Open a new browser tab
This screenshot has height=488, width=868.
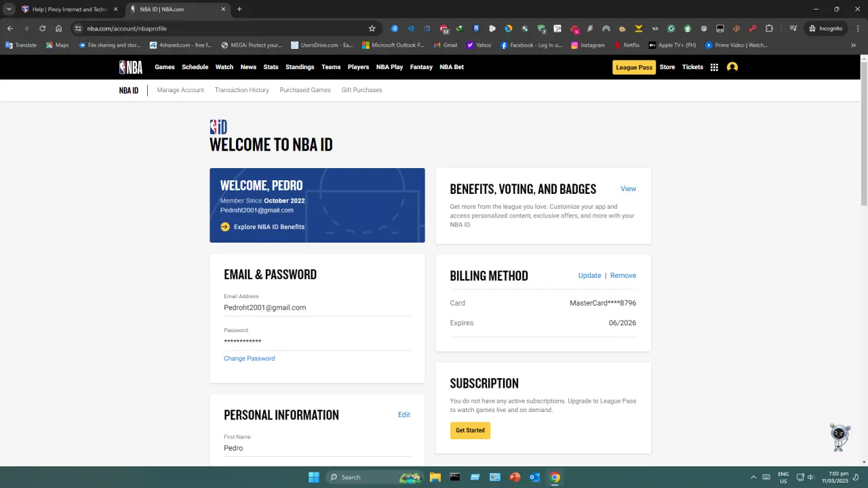tap(239, 9)
